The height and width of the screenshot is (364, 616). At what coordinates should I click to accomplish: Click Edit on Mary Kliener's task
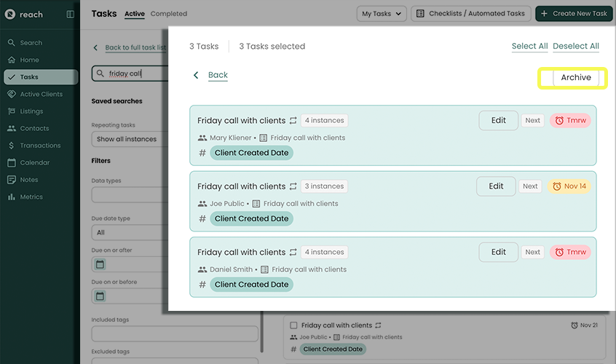(498, 120)
